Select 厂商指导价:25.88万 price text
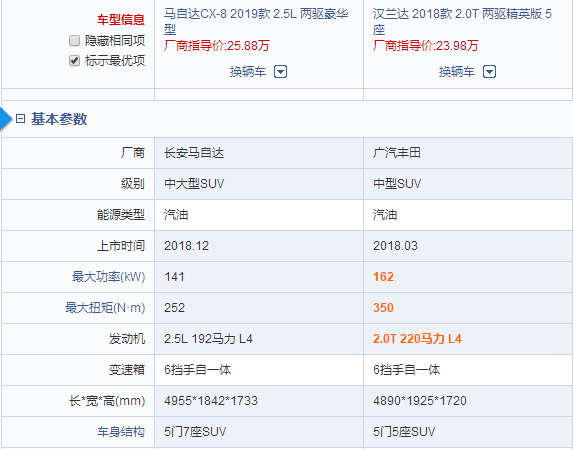573x449 pixels. [x=216, y=46]
